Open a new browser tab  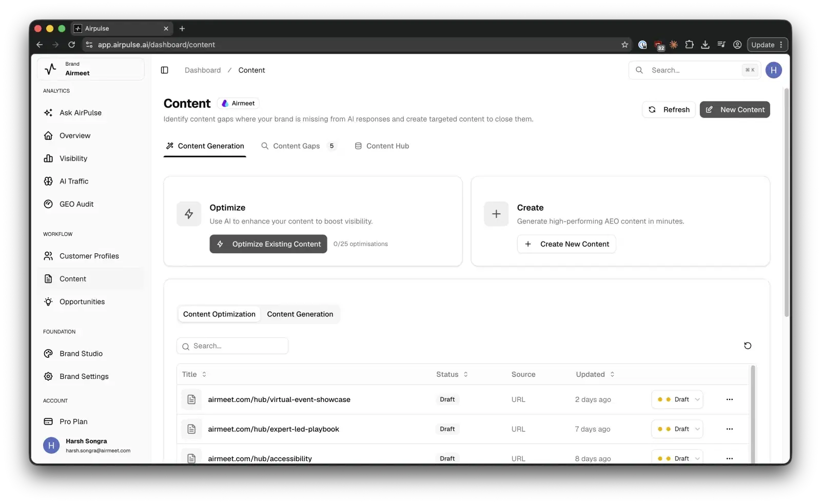tap(182, 29)
